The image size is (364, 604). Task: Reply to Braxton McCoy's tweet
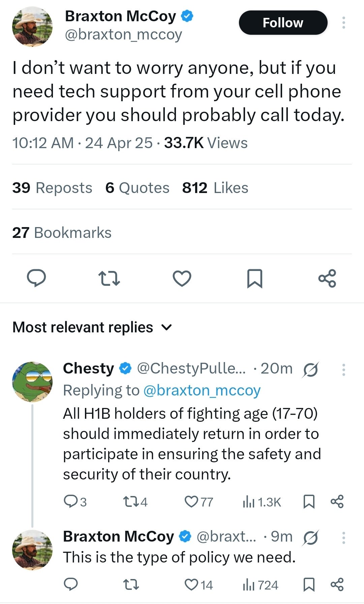pos(37,278)
